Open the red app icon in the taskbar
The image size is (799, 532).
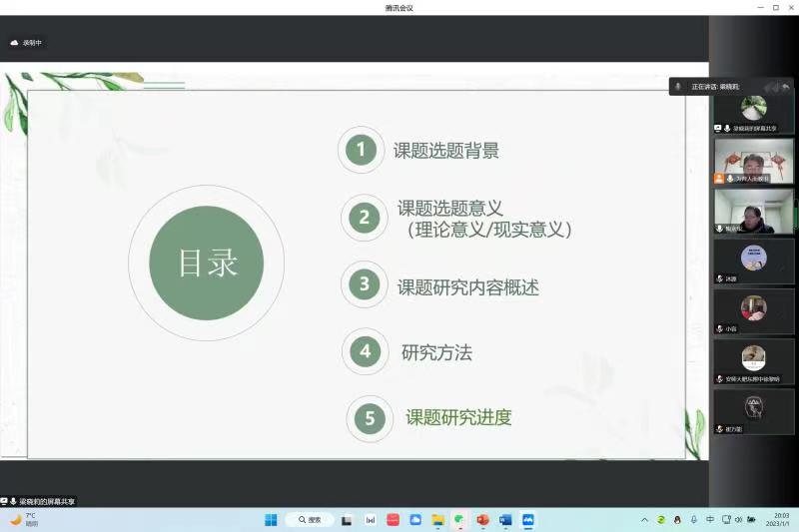(x=393, y=520)
